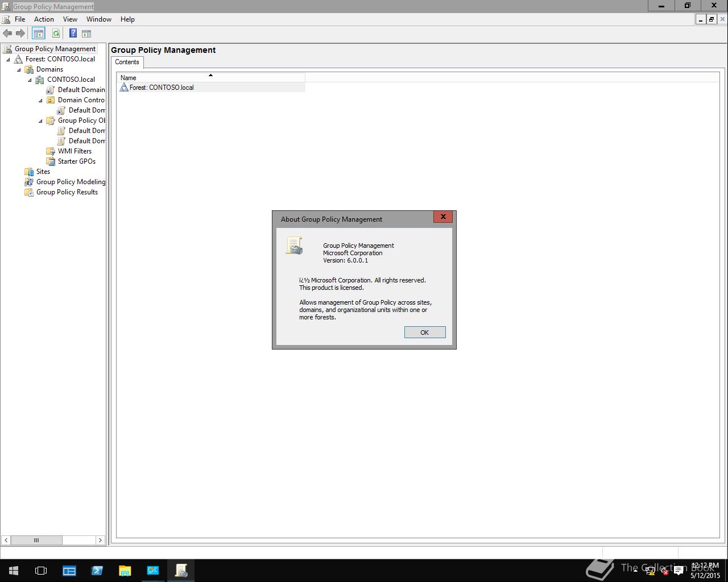The height and width of the screenshot is (582, 728).
Task: Click the Version: 6.0.0.1 text in dialog
Action: click(346, 261)
